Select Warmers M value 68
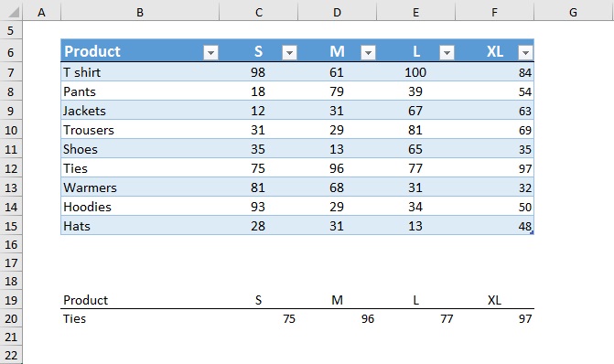The height and width of the screenshot is (364, 614). (337, 187)
